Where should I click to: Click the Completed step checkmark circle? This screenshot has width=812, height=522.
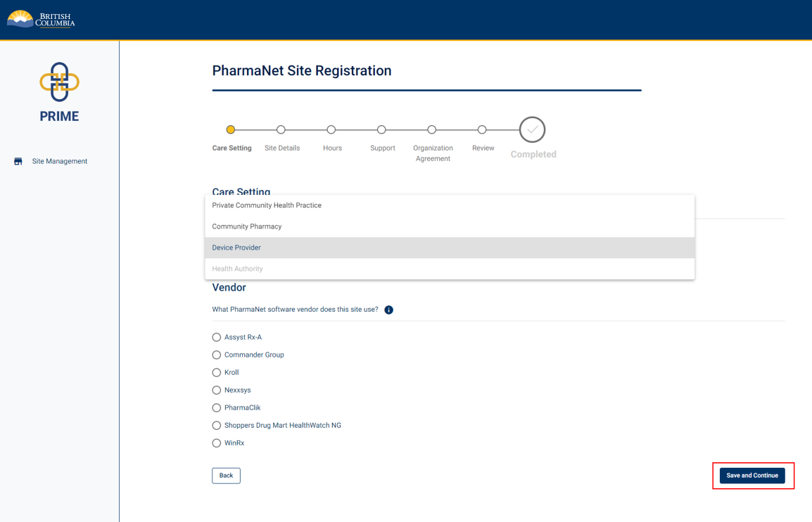pyautogui.click(x=532, y=129)
